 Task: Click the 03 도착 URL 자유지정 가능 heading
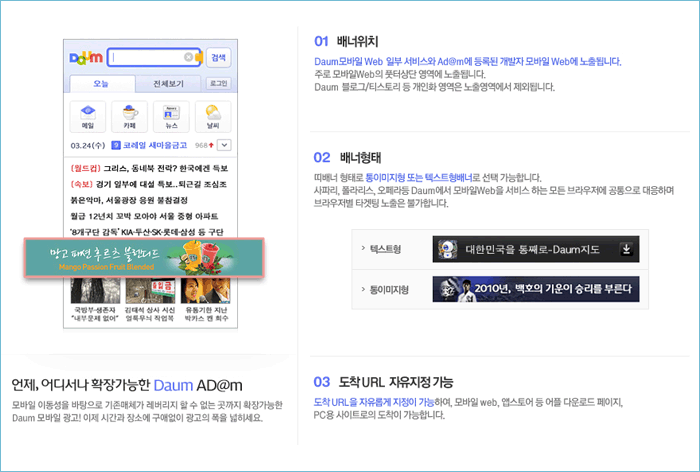pos(383,382)
